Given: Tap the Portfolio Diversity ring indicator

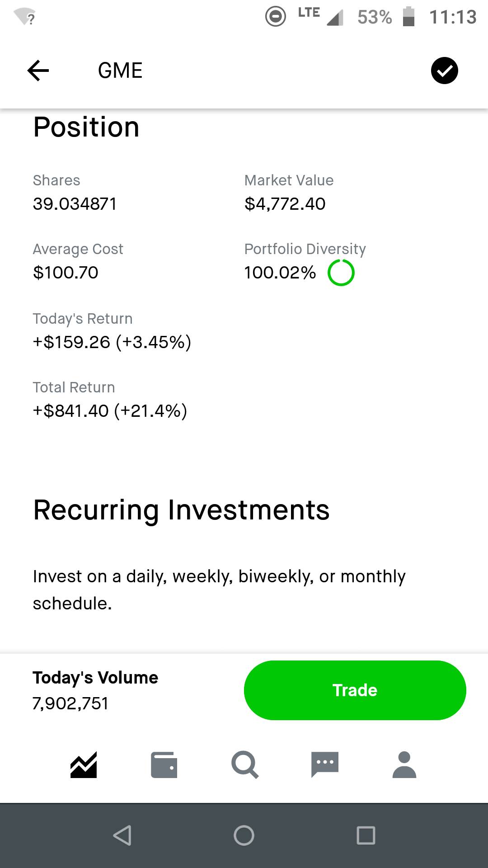Looking at the screenshot, I should (341, 273).
